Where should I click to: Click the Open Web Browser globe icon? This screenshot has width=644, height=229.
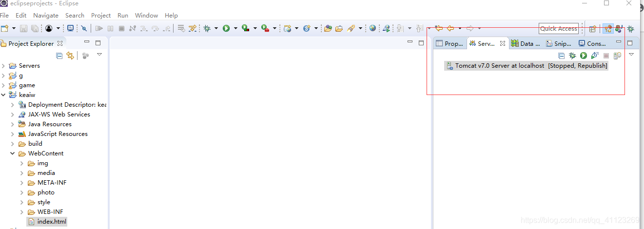pyautogui.click(x=373, y=28)
